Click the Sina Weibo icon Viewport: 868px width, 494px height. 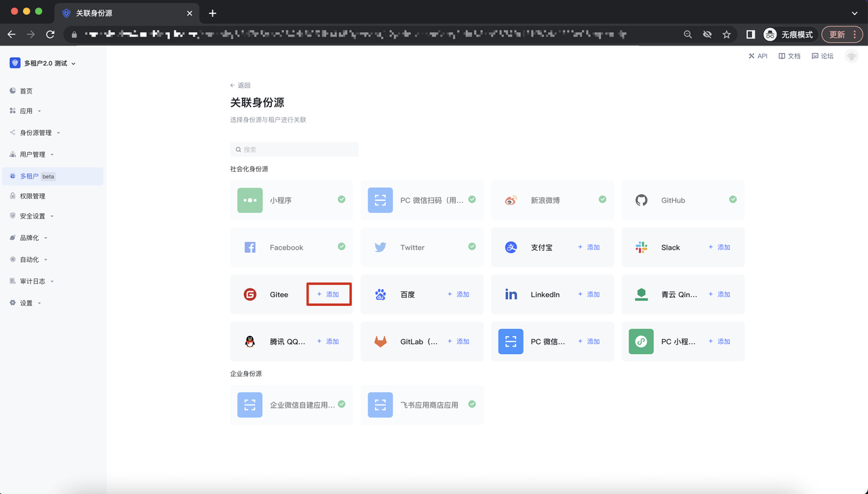point(511,200)
